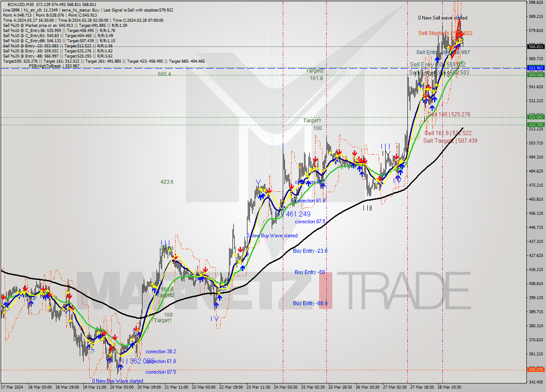Click the 'Buy Entry -88.6' label
546x392 pixels.
tap(310, 303)
